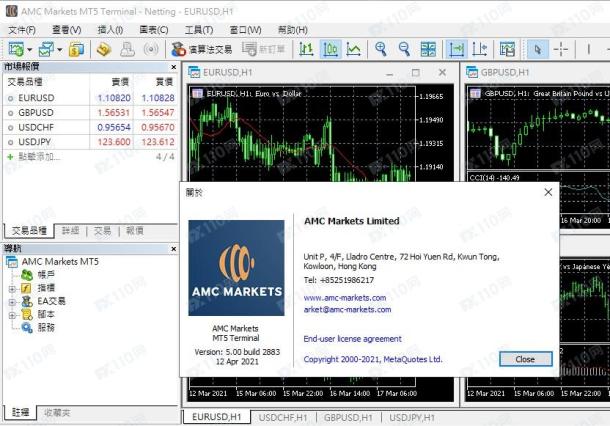Open the profiles dropdown arrow
610x426 pixels.
pyautogui.click(x=60, y=50)
